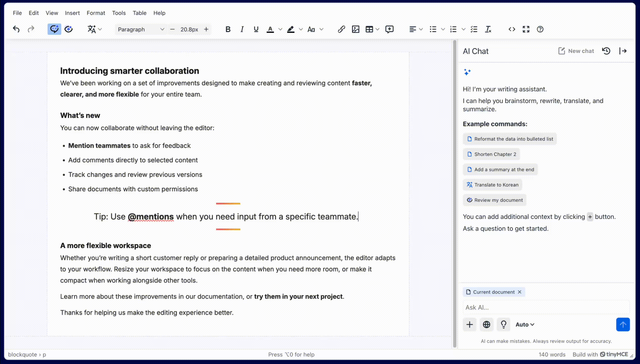Screen dimensions: 640x364
Task: Open the text color picker arrow
Action: [280, 29]
